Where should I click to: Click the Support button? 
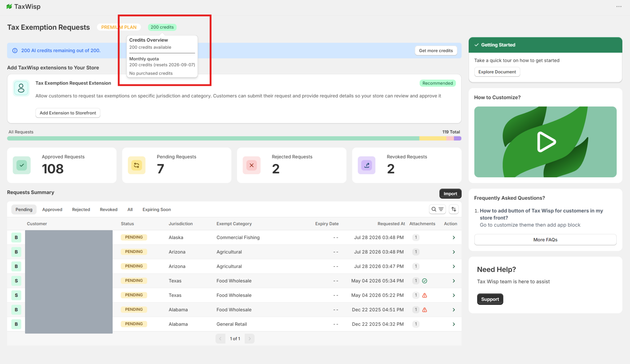490,299
